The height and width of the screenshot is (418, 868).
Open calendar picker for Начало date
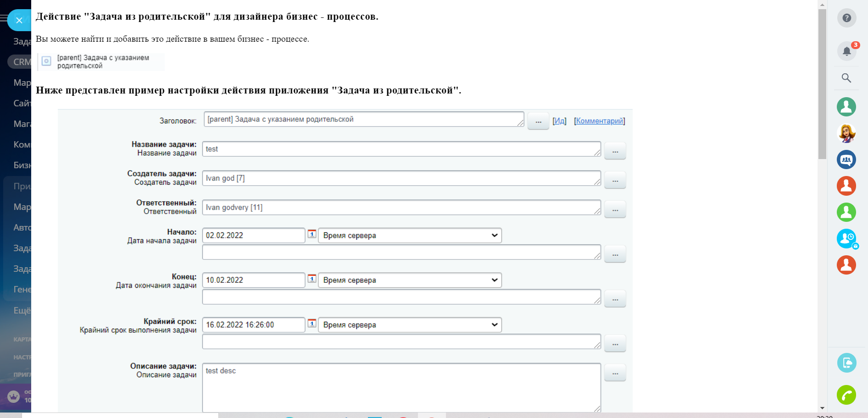312,234
